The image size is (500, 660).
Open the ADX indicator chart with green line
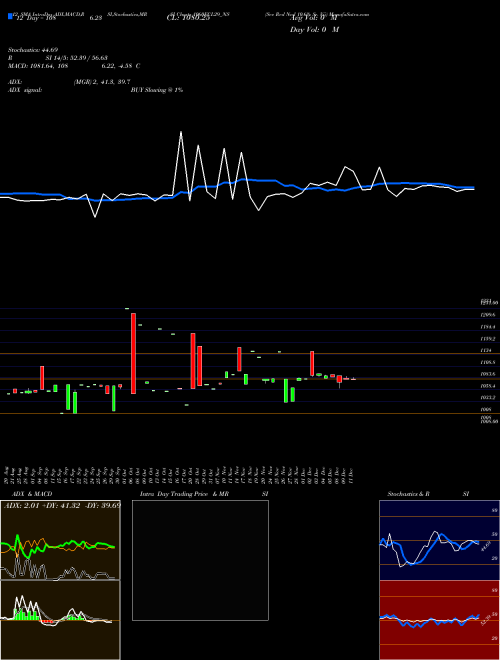60,540
